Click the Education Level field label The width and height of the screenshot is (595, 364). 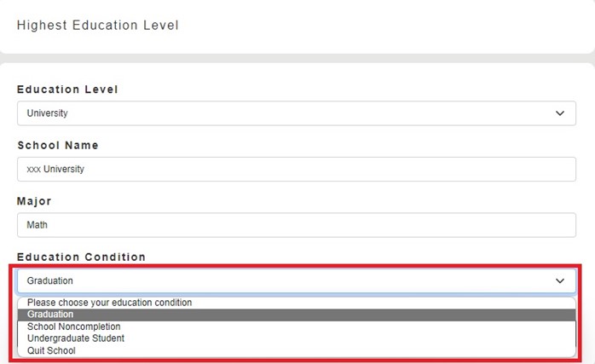coord(67,90)
